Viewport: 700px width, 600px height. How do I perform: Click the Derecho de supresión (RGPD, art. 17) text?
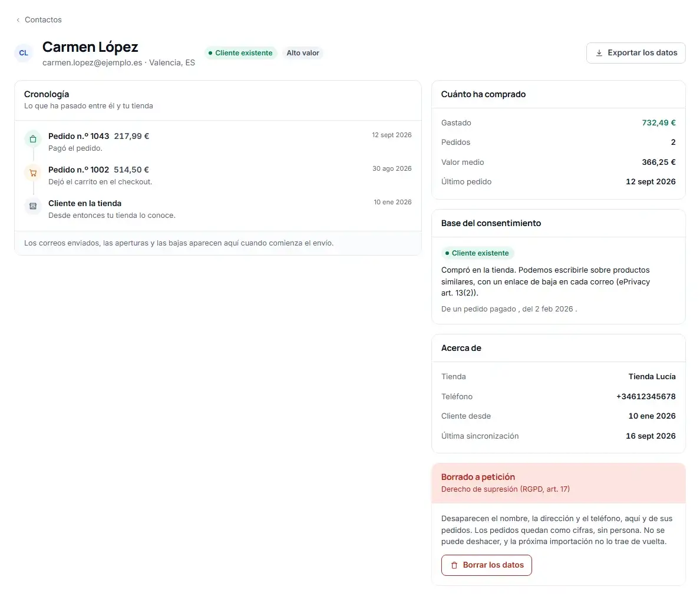(x=506, y=489)
